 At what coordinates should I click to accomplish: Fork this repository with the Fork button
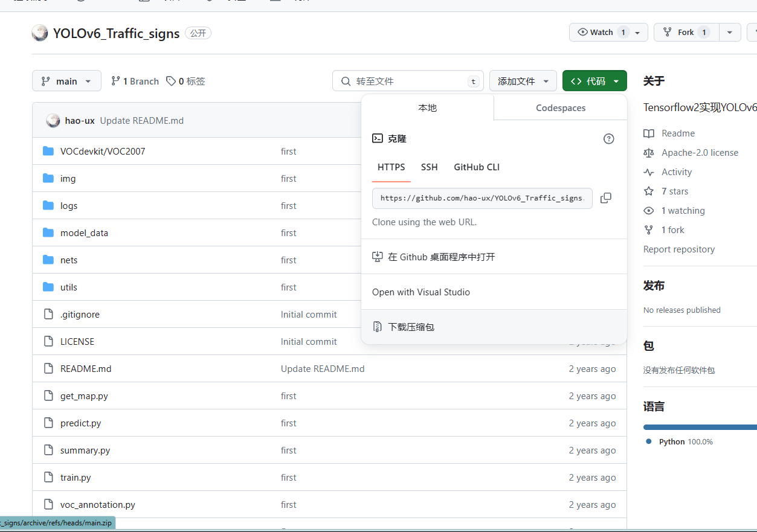(x=686, y=32)
